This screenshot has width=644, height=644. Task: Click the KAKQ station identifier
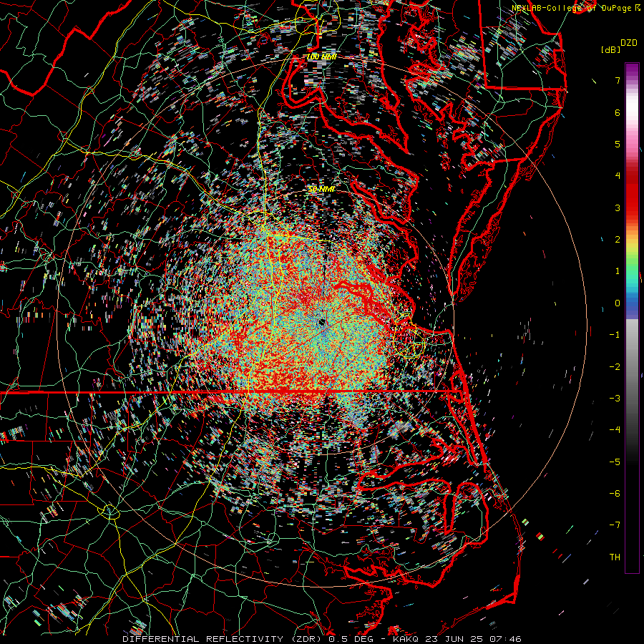click(x=406, y=639)
